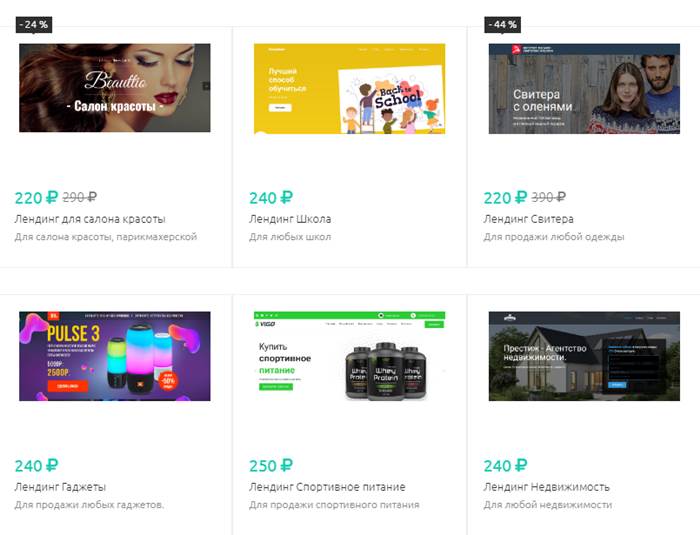Click the -24 % discount badge
Viewport: 700px width, 535px height.
[x=34, y=25]
